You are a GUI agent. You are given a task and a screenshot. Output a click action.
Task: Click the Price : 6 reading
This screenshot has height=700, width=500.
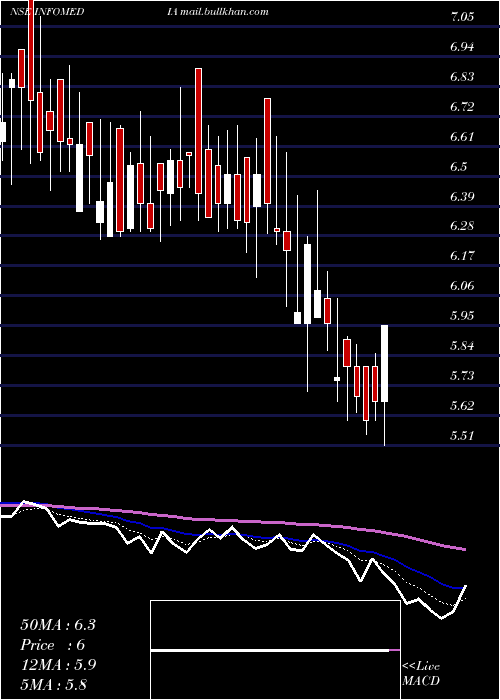[x=53, y=645]
